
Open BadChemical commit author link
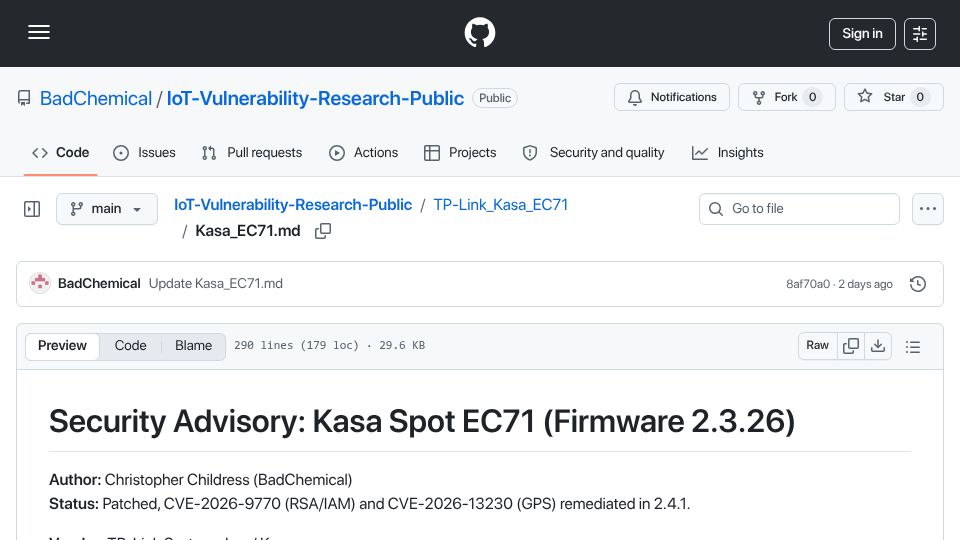coord(99,283)
